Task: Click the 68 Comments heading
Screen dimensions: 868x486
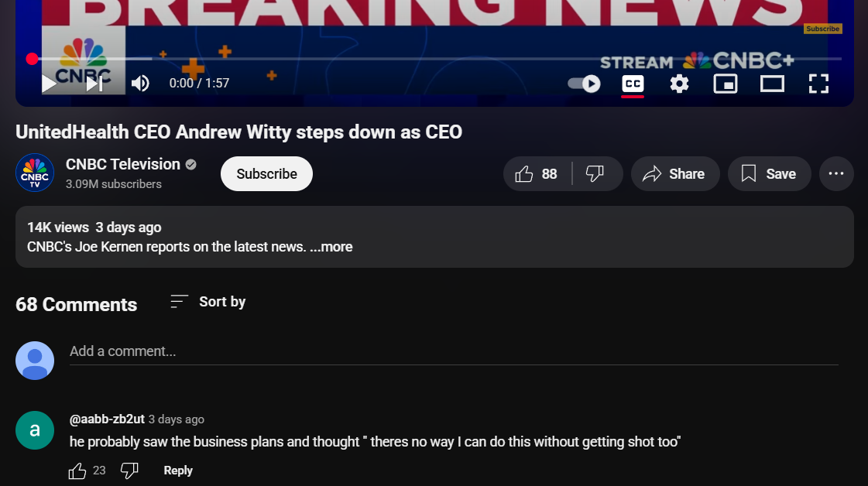Action: (x=77, y=304)
